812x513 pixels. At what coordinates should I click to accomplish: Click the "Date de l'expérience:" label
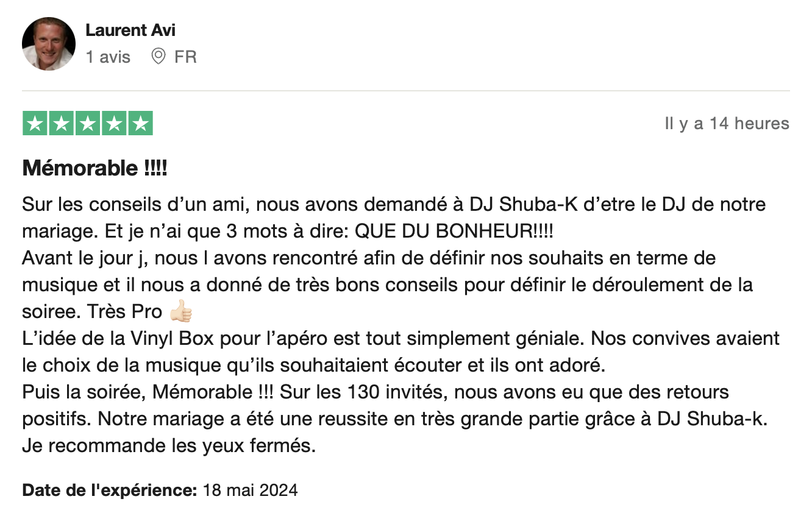109,490
